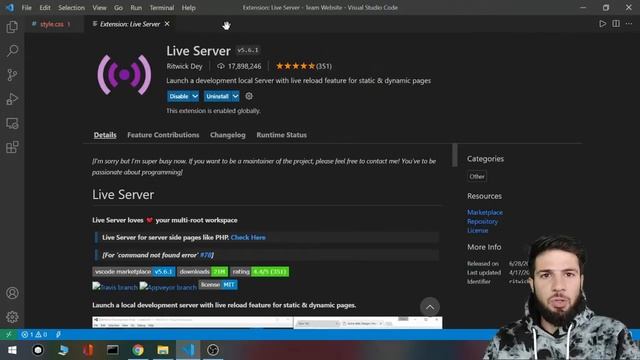
Task: Open the Run menu
Action: (136, 8)
